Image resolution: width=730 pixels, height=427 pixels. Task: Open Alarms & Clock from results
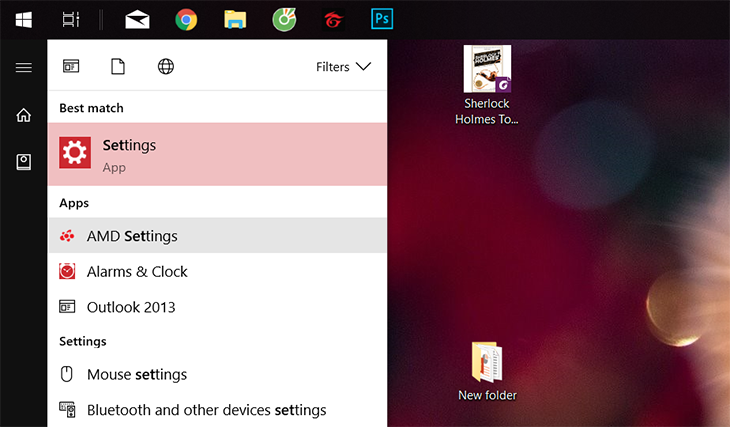[217, 271]
